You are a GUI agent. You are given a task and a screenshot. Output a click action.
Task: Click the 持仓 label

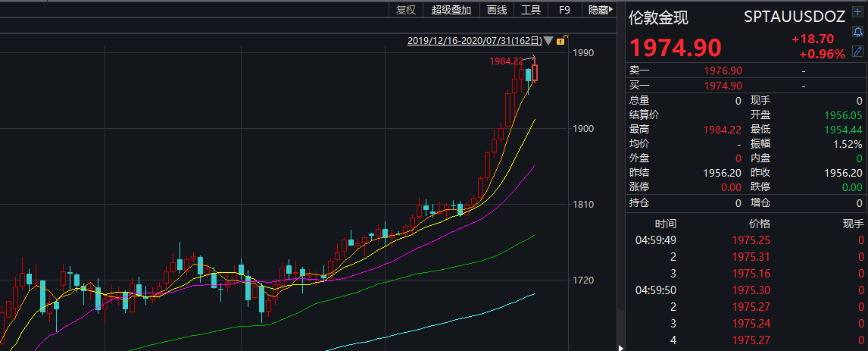pos(639,203)
